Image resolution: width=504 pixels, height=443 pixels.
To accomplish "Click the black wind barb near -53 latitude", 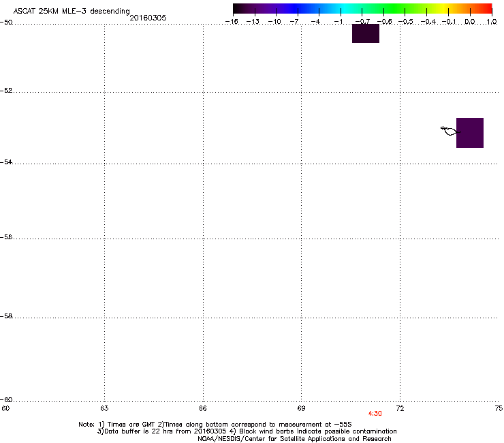I will tap(450, 131).
